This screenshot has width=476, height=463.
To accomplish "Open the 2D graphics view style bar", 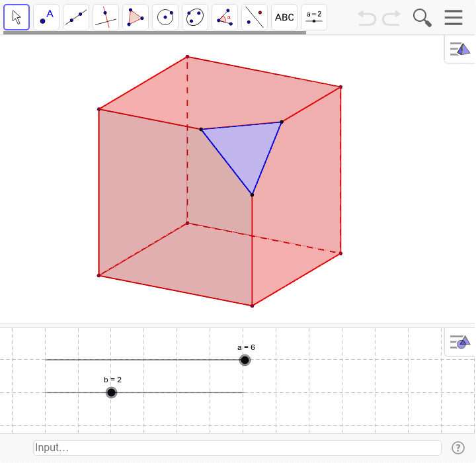I will coord(460,342).
